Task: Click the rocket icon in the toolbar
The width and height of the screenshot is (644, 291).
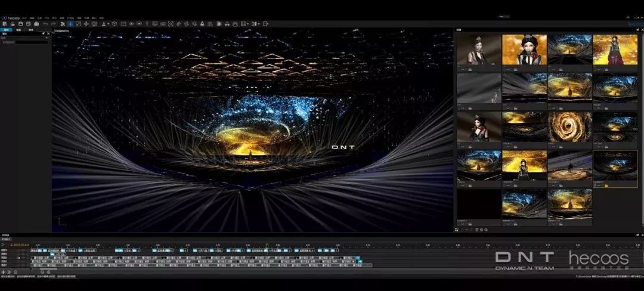Action: tap(202, 24)
